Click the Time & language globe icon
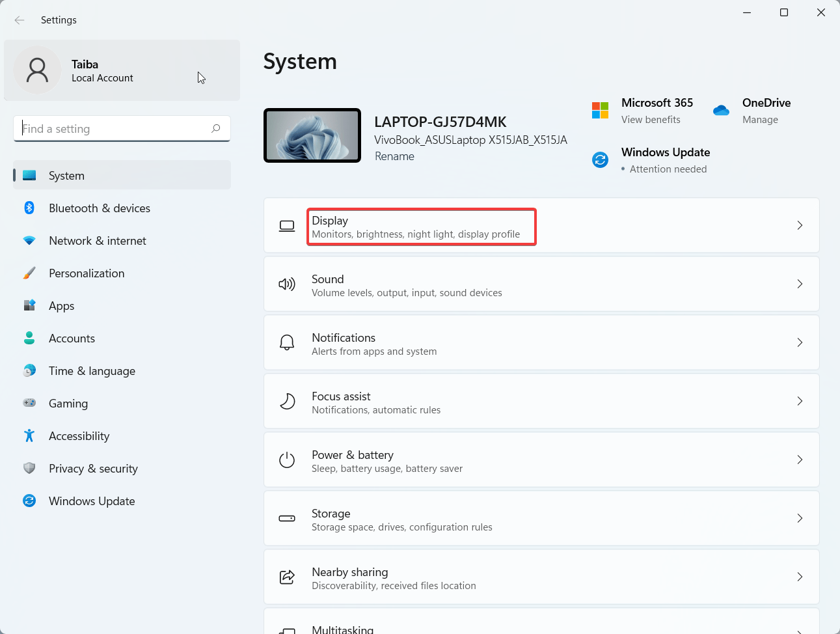 29,370
